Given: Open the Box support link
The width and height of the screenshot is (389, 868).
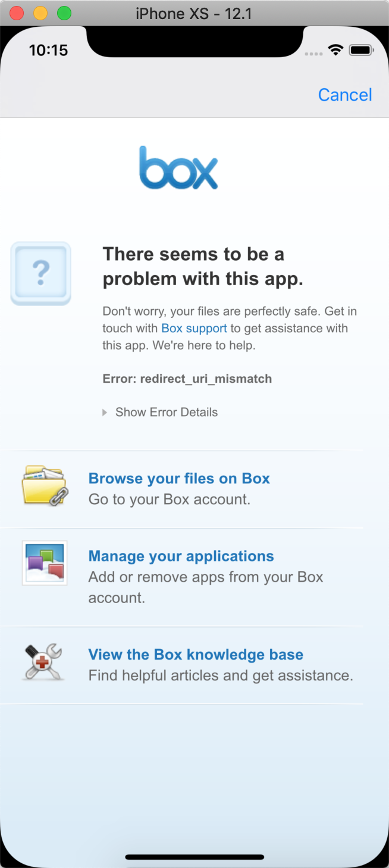Looking at the screenshot, I should pyautogui.click(x=193, y=328).
